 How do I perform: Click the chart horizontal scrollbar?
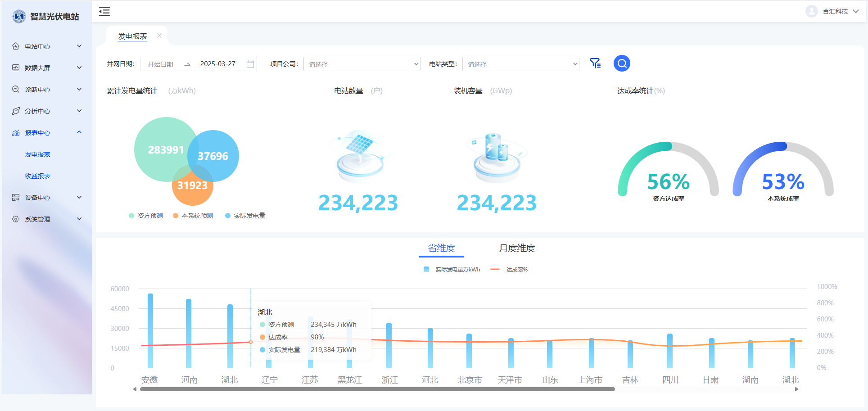tap(377, 389)
